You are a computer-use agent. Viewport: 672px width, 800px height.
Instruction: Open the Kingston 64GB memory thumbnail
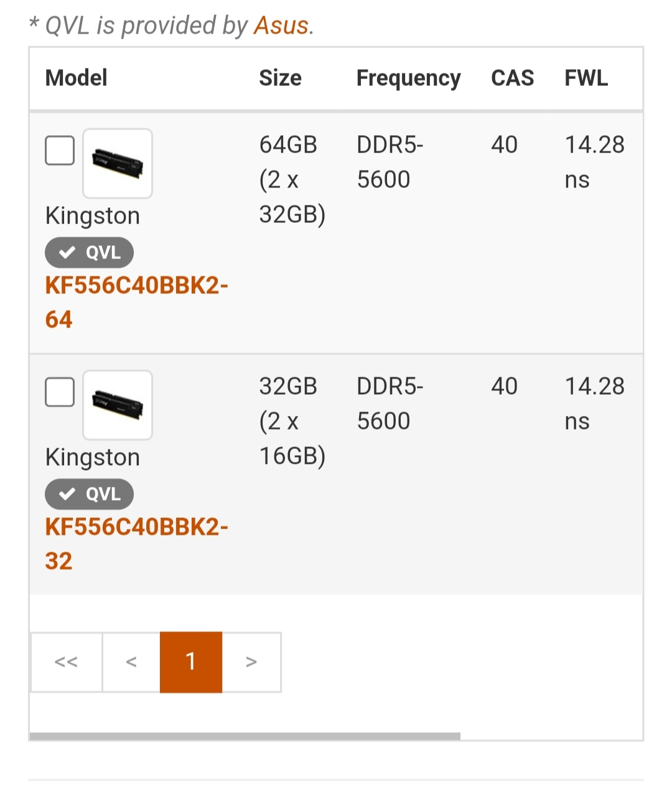click(x=118, y=164)
